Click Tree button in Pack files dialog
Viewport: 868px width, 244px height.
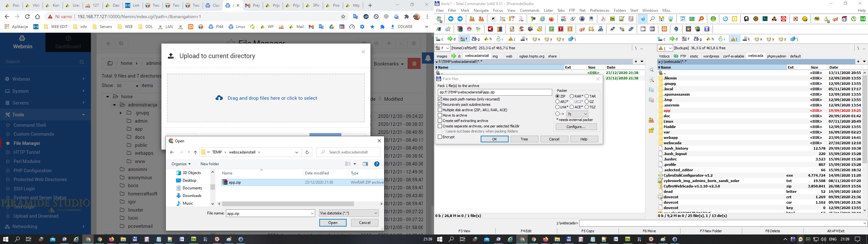[x=524, y=139]
